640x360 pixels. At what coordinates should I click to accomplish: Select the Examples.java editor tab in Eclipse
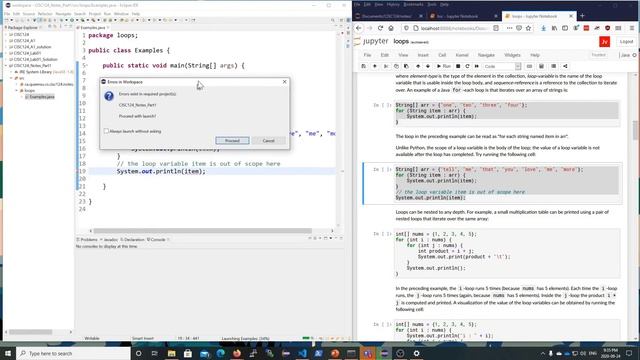tap(93, 27)
